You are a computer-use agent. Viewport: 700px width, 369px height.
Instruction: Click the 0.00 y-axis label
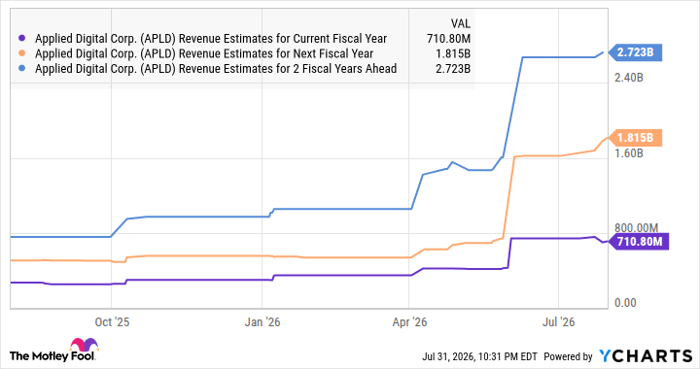(625, 303)
